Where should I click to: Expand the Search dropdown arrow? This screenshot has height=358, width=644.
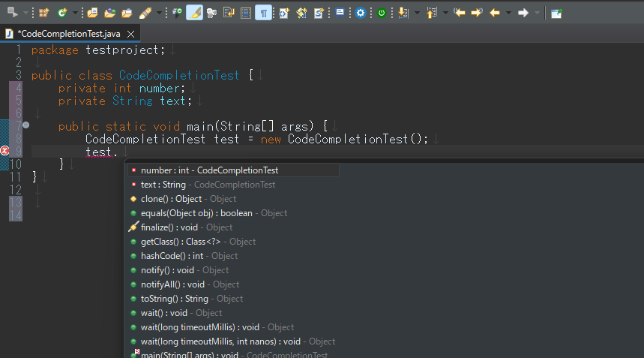click(x=158, y=14)
